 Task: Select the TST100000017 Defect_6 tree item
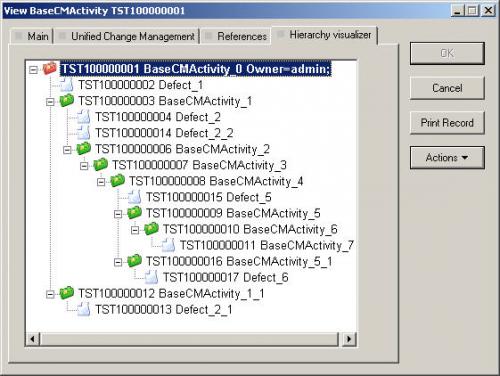(226, 277)
